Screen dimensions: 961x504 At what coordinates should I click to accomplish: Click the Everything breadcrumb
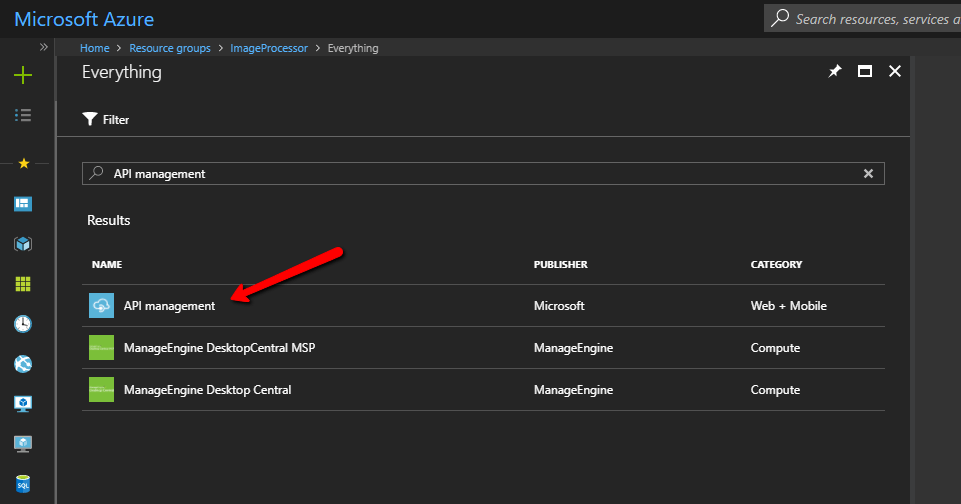[353, 48]
